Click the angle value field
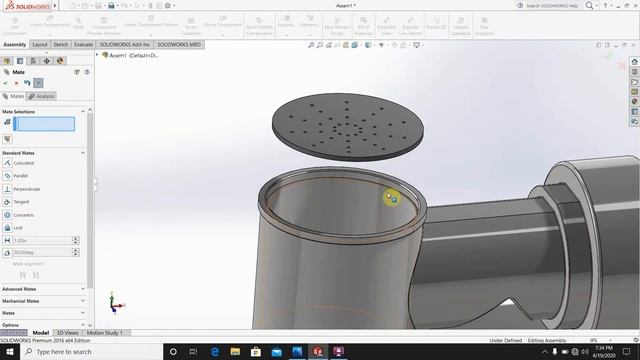 (x=42, y=253)
